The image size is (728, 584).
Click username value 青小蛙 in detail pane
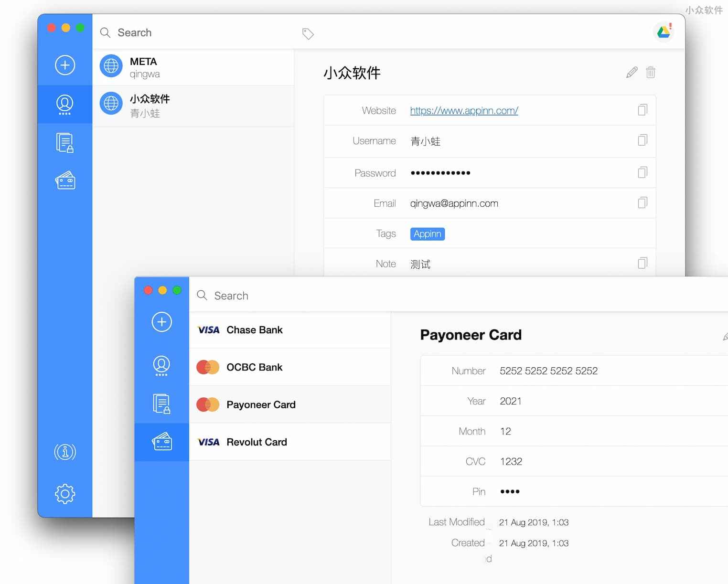pyautogui.click(x=425, y=141)
